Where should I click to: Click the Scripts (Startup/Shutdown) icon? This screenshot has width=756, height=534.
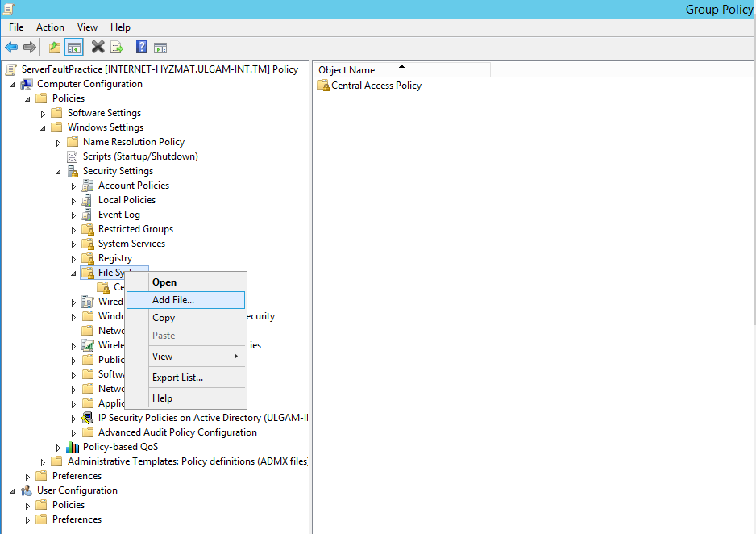72,156
